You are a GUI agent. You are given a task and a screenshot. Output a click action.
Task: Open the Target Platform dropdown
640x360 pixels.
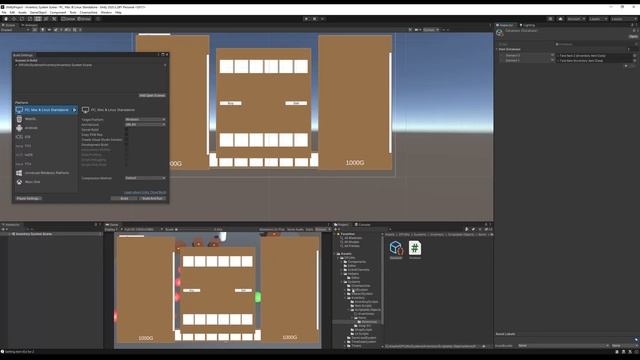(x=145, y=119)
